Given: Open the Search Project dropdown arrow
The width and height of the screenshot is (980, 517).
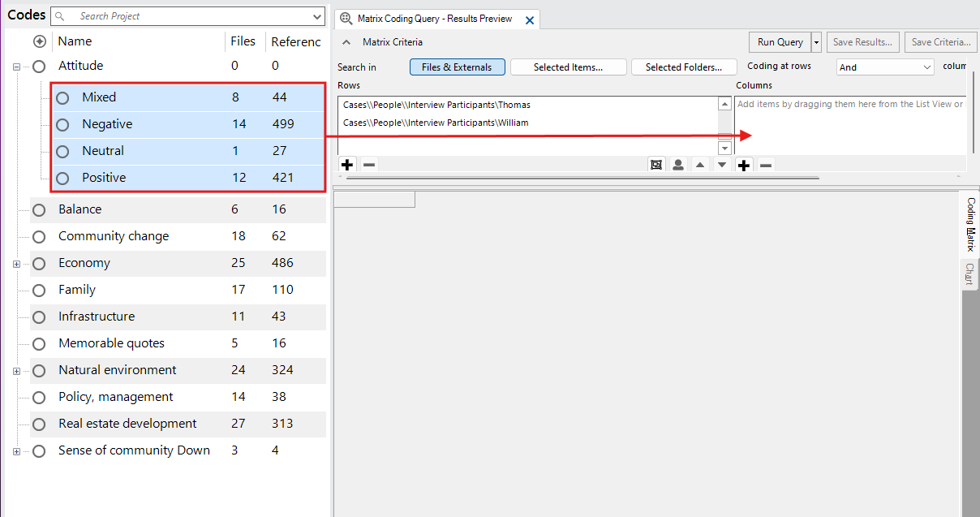Looking at the screenshot, I should tap(317, 16).
